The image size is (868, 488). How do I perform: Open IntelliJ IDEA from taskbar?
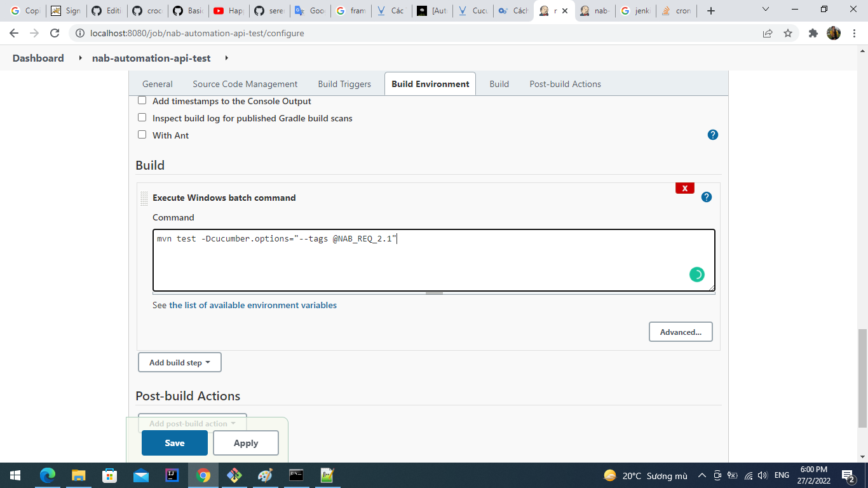pos(172,475)
